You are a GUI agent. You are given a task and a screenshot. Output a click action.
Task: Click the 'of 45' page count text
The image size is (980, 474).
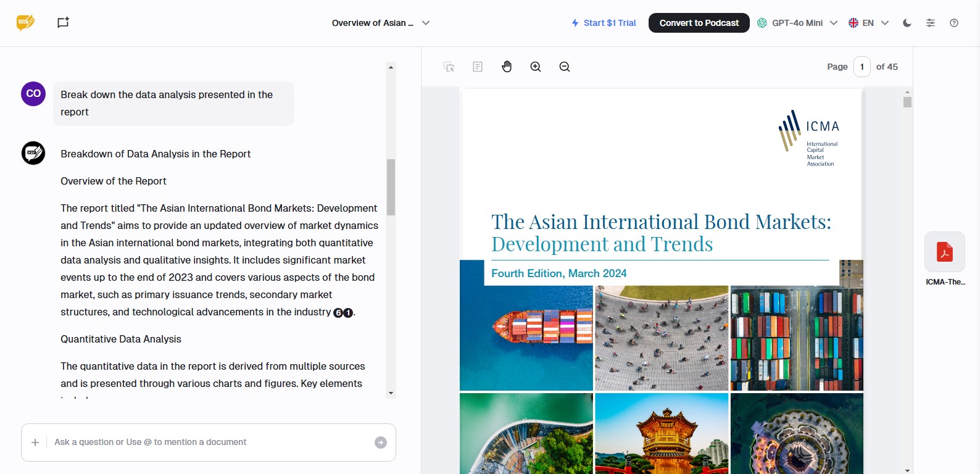pyautogui.click(x=887, y=67)
